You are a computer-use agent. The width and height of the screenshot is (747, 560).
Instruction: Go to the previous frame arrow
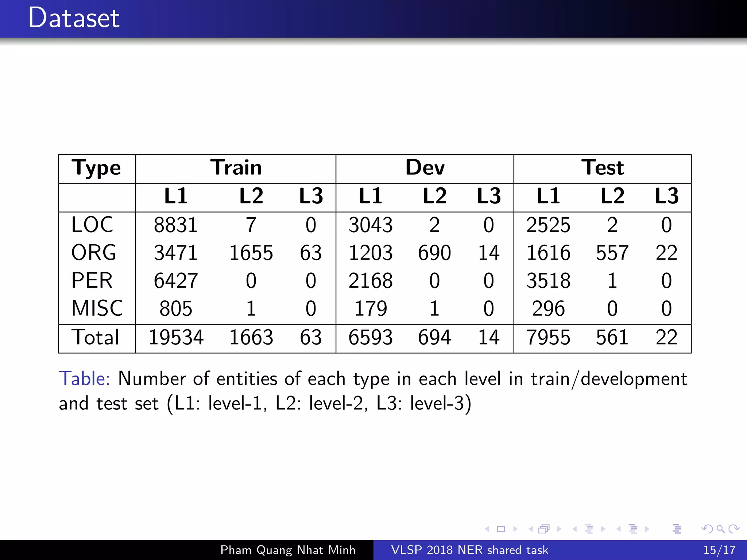click(x=531, y=529)
